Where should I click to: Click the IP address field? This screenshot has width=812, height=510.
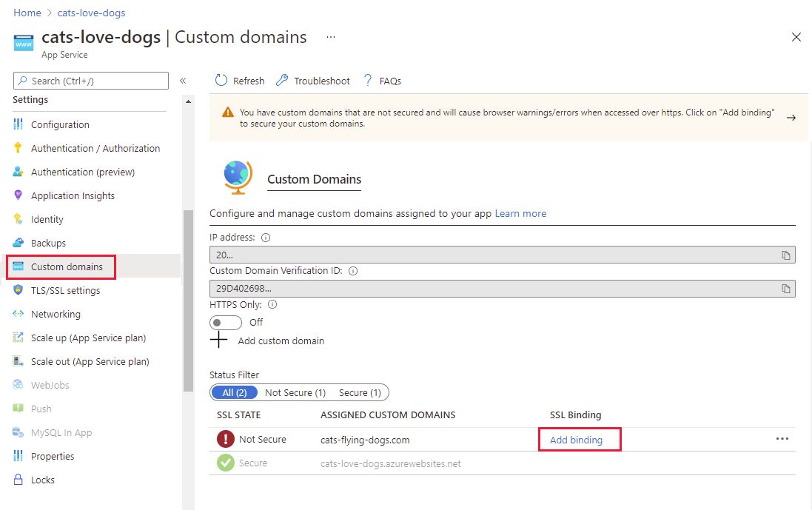coord(503,255)
